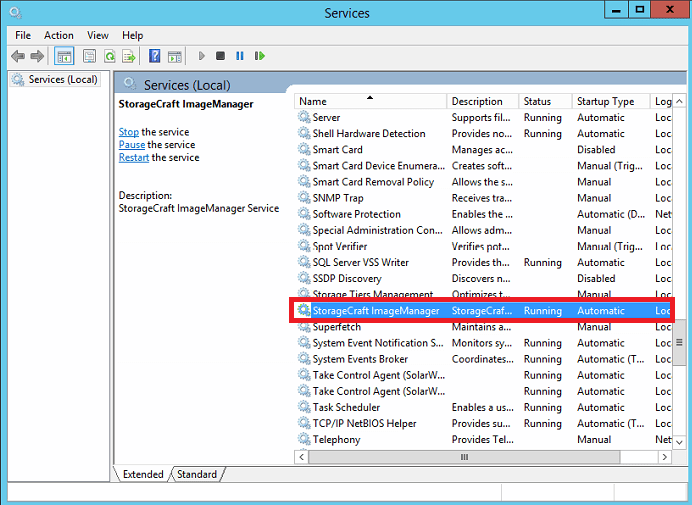Click the horizontal scrollbar right arrow

[x=665, y=457]
